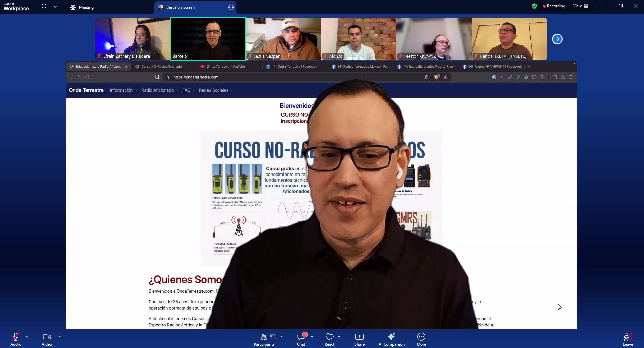The height and width of the screenshot is (348, 644).
Task: Open a new browser tab
Action: pos(529,67)
